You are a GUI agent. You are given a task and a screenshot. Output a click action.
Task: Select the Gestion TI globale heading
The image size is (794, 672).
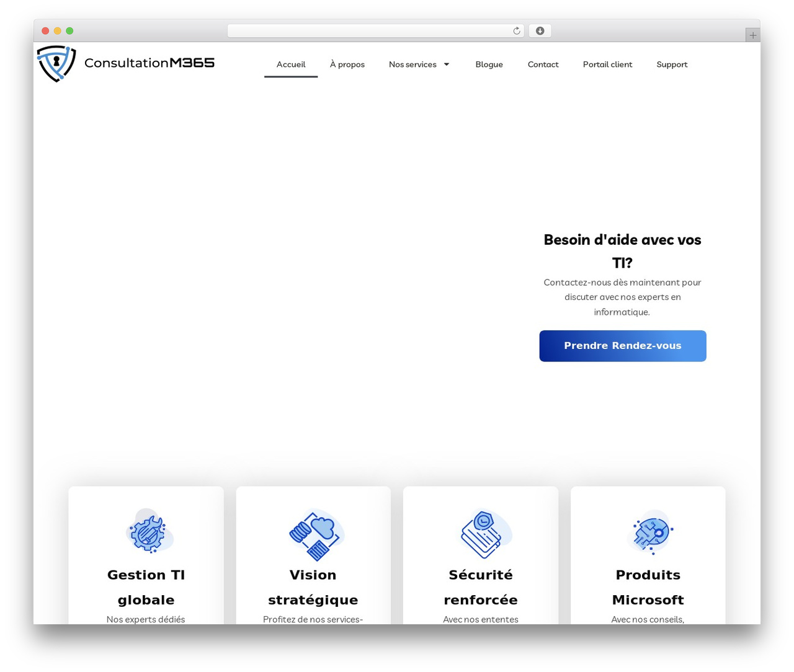[x=146, y=587]
